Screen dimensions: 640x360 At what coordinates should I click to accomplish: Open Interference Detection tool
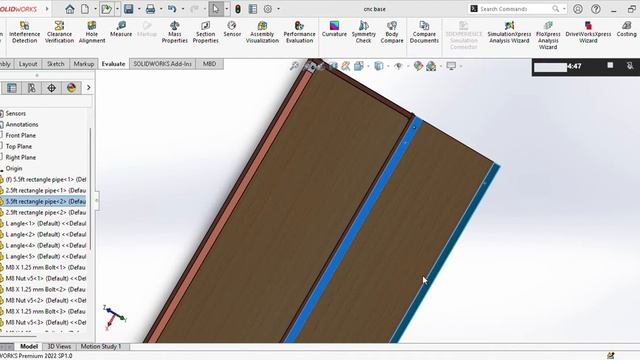point(24,32)
